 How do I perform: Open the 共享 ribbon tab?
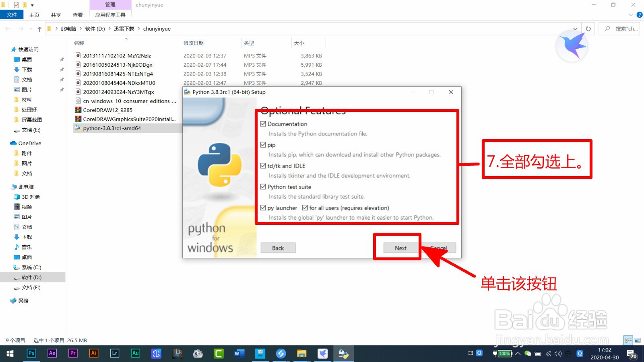pos(56,15)
